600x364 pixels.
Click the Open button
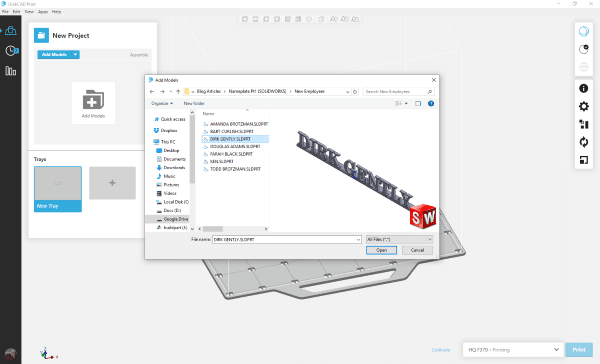tap(381, 250)
